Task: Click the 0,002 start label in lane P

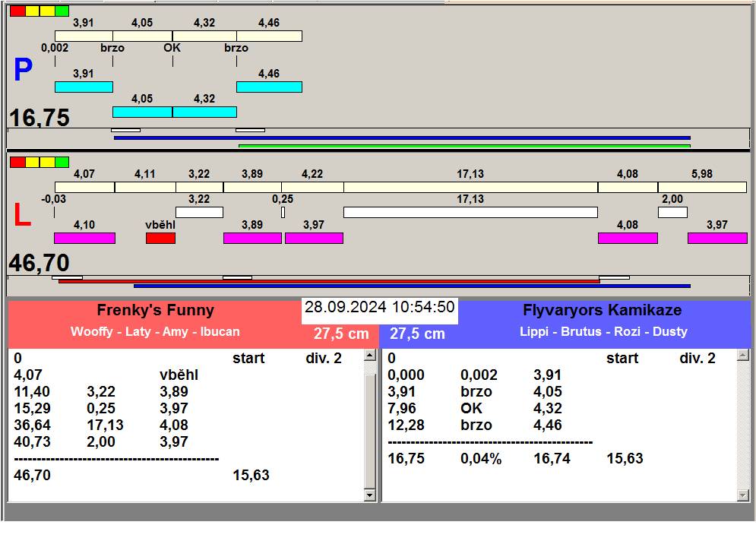Action: [55, 48]
